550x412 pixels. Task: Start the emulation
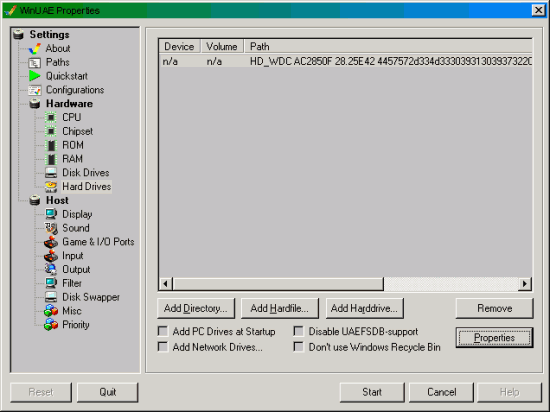[x=372, y=392]
